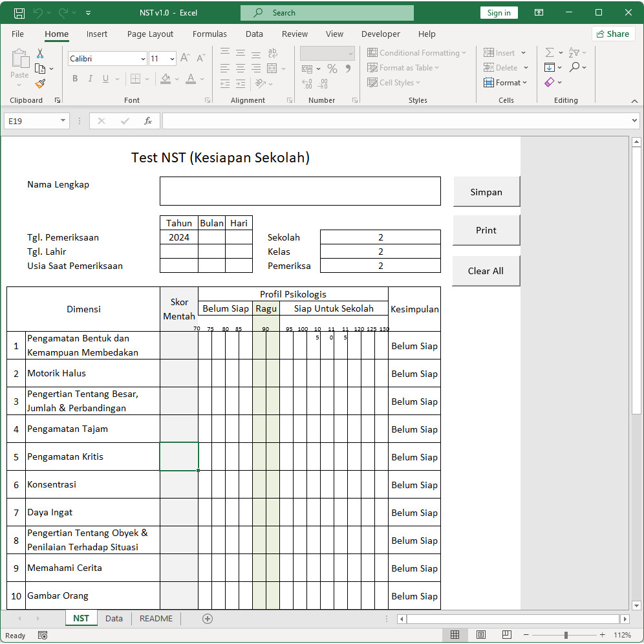
Task: Expand the Name Box dropdown arrow
Action: [x=63, y=121]
